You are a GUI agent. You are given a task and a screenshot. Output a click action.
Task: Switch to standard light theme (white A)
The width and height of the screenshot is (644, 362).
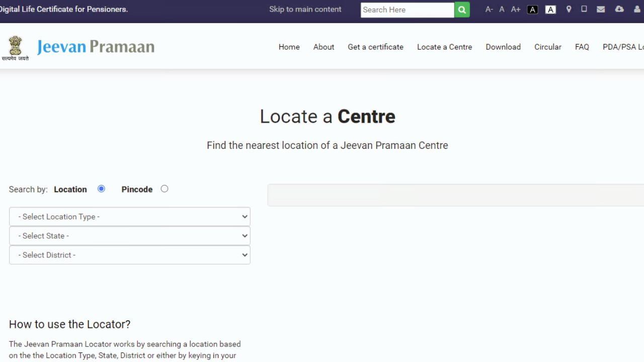click(x=550, y=10)
